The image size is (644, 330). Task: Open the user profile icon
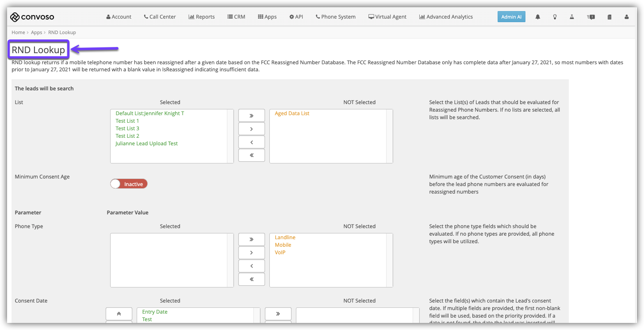626,17
